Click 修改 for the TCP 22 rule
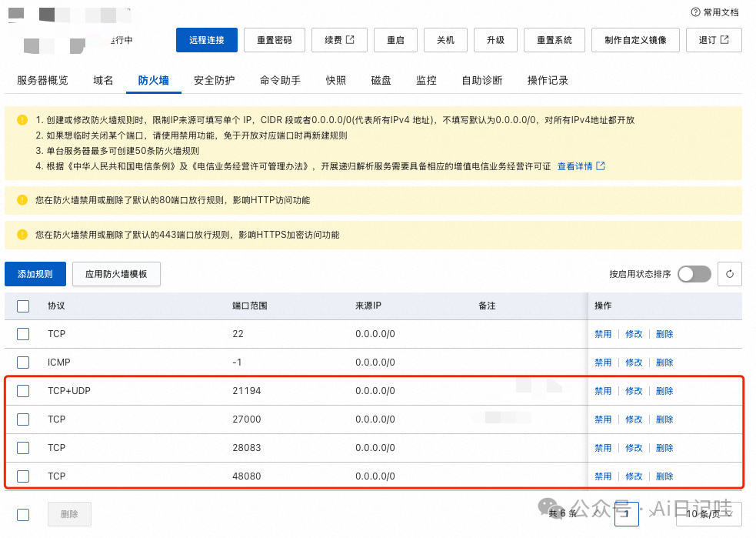Screen dimensions: 756x538 634,334
